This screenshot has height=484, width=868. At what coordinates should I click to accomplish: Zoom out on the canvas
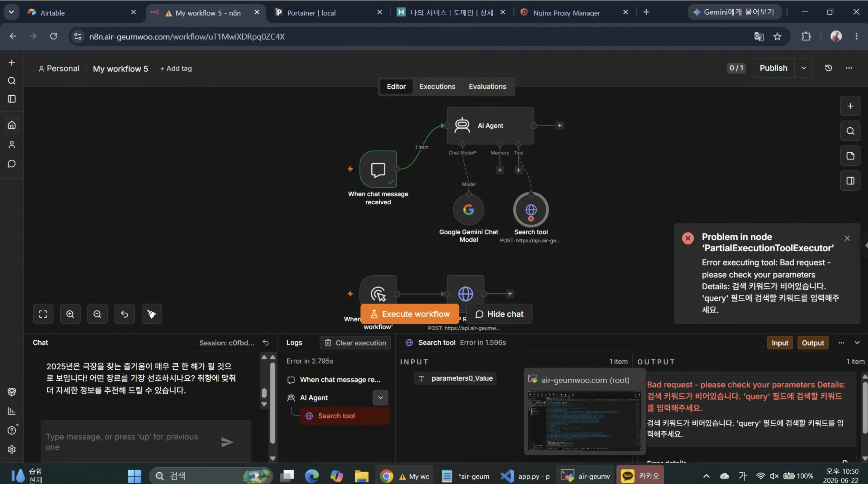coord(97,314)
